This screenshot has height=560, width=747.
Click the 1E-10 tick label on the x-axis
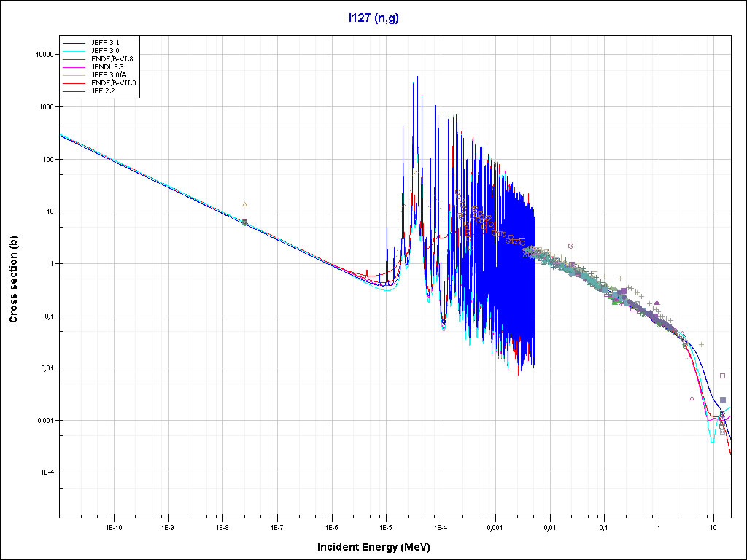[x=113, y=526]
